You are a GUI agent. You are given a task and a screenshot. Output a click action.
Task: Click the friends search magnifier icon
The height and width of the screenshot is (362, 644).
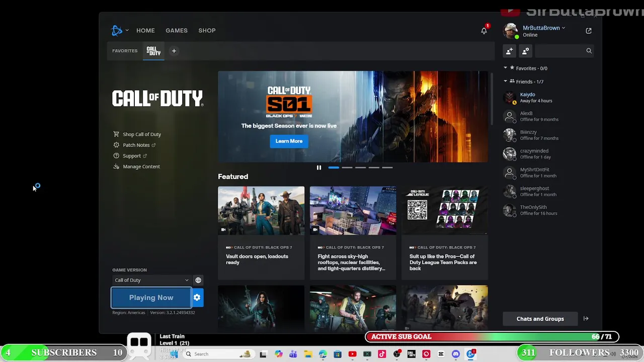pyautogui.click(x=589, y=51)
